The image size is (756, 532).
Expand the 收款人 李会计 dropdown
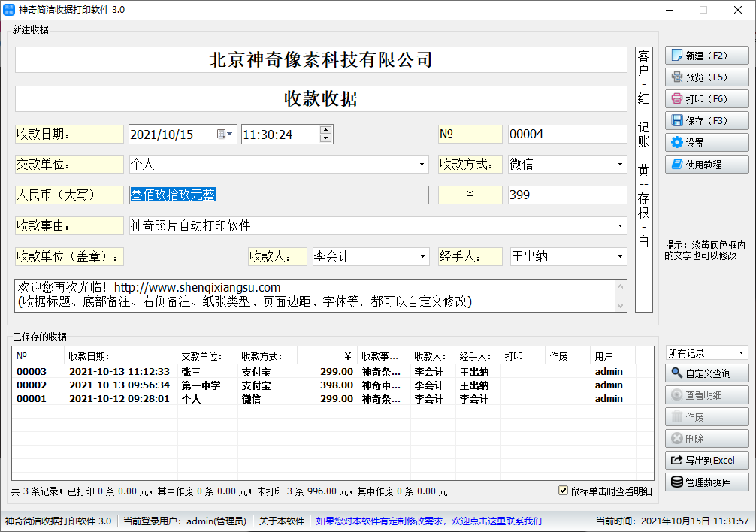click(x=422, y=256)
